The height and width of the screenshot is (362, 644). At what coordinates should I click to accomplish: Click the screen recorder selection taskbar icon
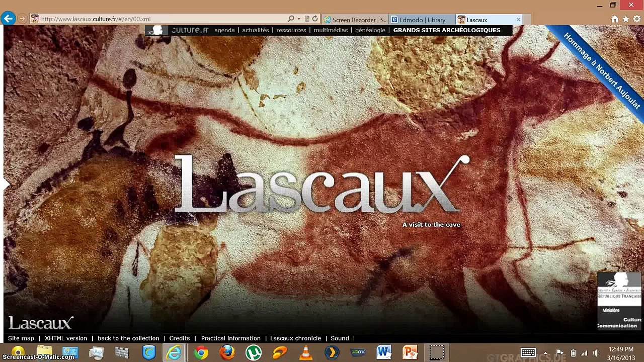[x=436, y=353]
